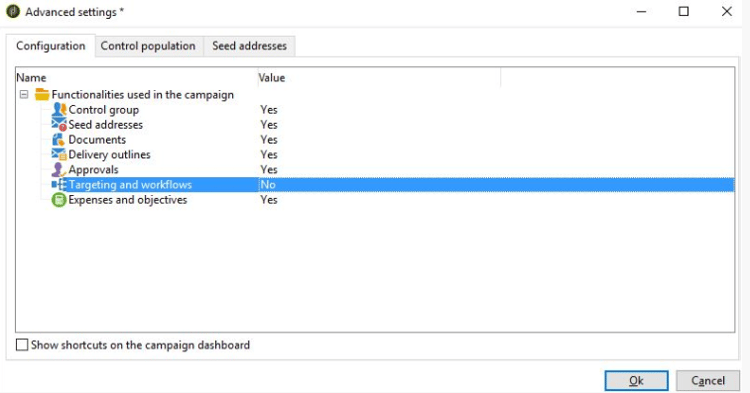Select the Value cell for Targeting and workflows
This screenshot has height=393, width=750.
(496, 185)
